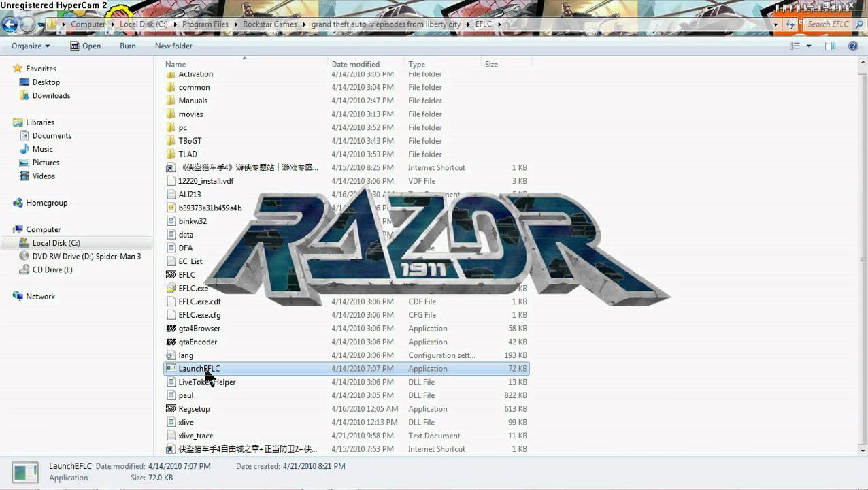This screenshot has height=490, width=868.
Task: Select the EFLC.exe.cdf file name
Action: (x=199, y=301)
